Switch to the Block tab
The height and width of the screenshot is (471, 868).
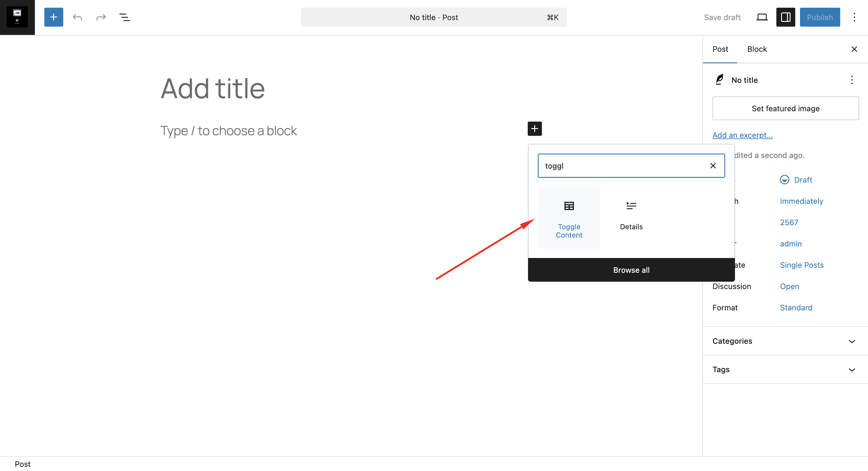(757, 49)
